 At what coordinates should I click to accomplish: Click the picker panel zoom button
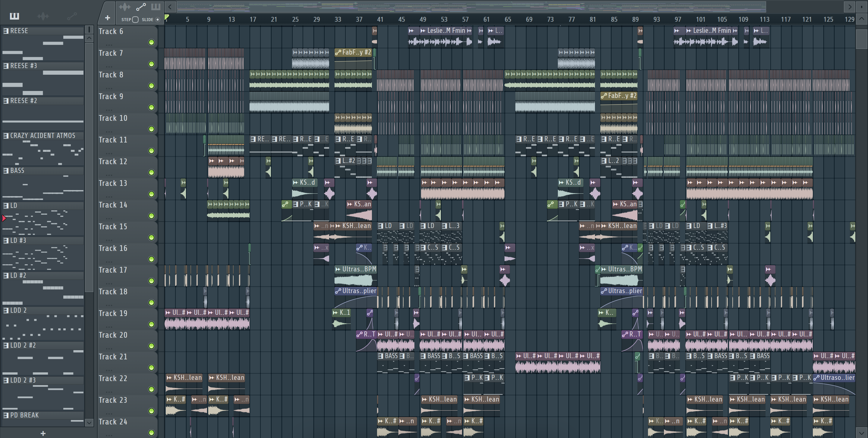[x=89, y=30]
